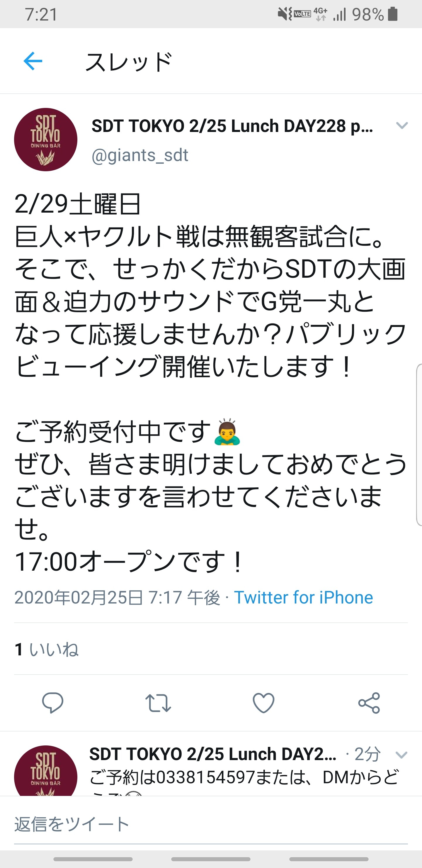The width and height of the screenshot is (422, 868).
Task: Tap the blue back arrow
Action: tap(33, 61)
